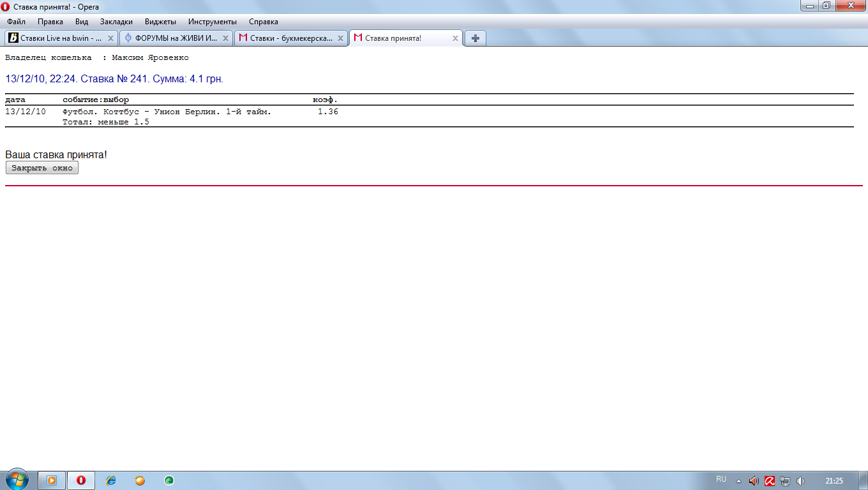Click the event text Коттбус - Унион Берлин
868x490 pixels.
[162, 112]
